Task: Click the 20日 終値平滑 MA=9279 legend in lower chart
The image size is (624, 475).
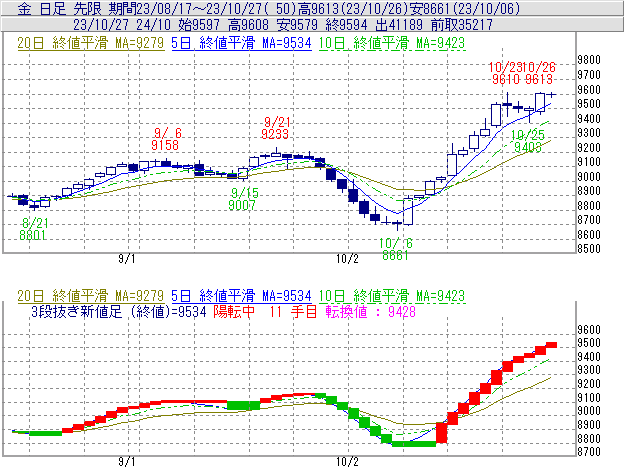Action: pos(91,296)
